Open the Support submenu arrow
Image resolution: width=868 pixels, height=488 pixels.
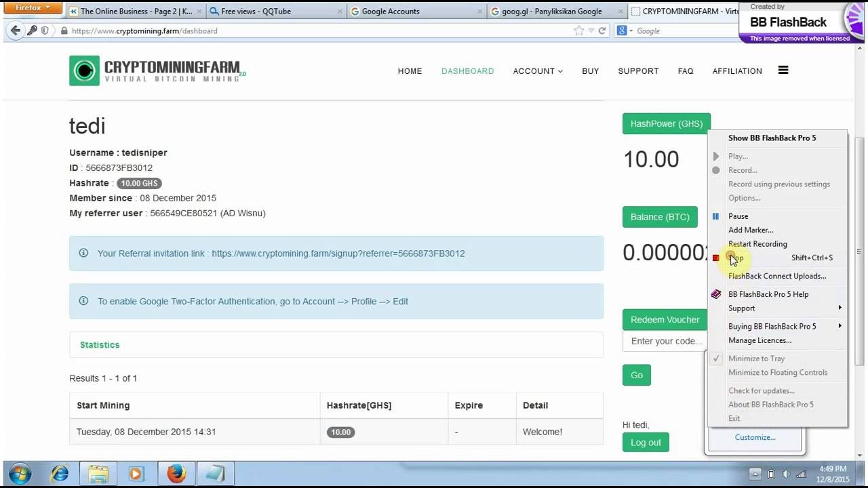tap(840, 308)
